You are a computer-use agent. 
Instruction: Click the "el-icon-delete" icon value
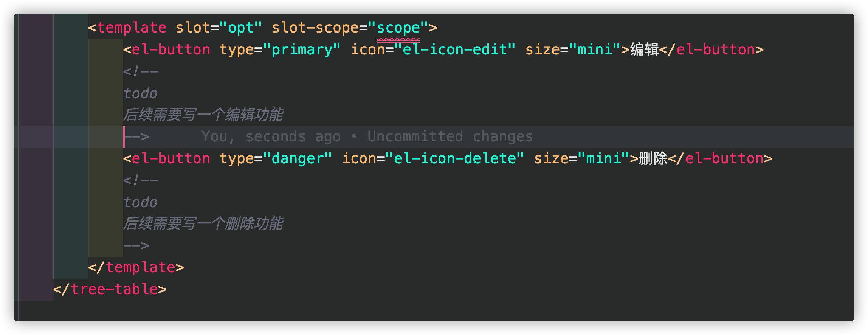point(455,158)
